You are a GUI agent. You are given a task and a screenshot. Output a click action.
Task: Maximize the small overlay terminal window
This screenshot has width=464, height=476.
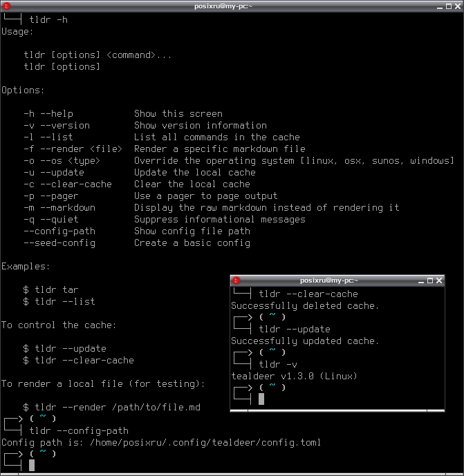tap(430, 280)
